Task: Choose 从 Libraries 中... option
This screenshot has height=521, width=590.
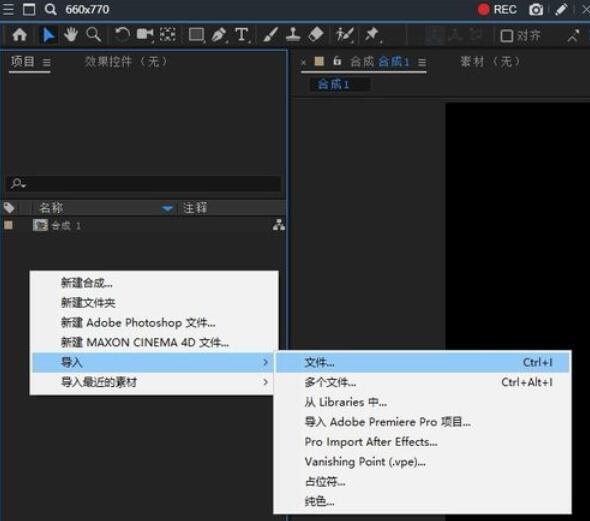Action: (x=423, y=403)
